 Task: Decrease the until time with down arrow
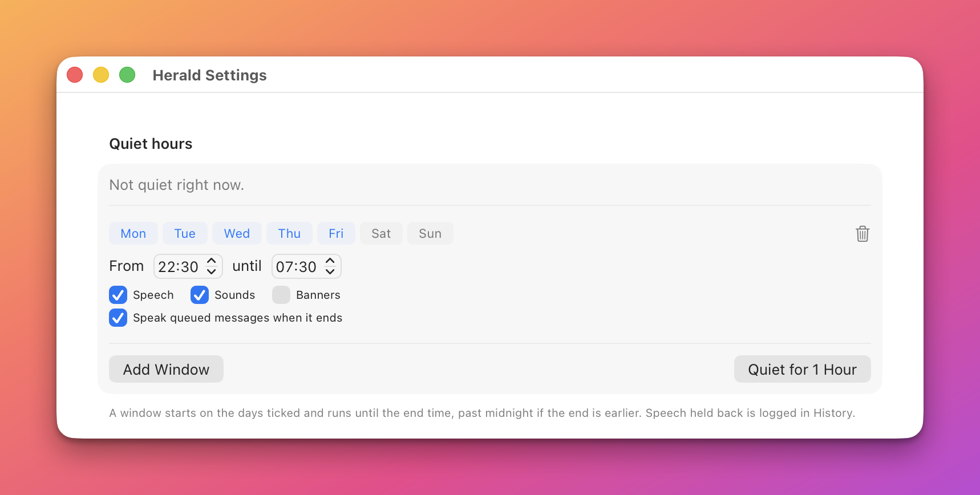click(330, 272)
